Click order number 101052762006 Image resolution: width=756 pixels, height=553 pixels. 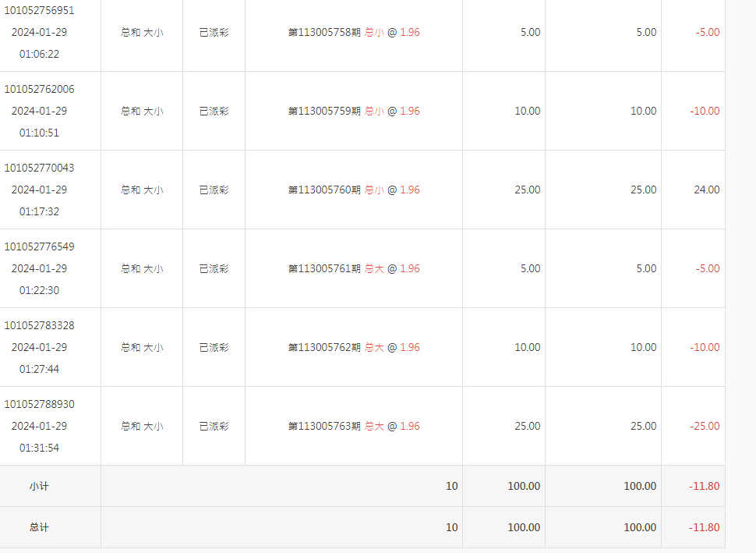pyautogui.click(x=40, y=89)
